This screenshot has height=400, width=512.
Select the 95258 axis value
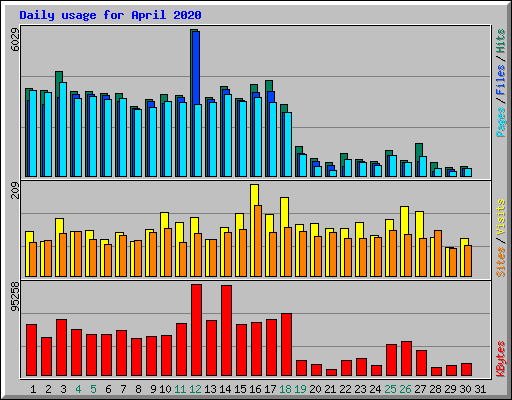(15, 297)
